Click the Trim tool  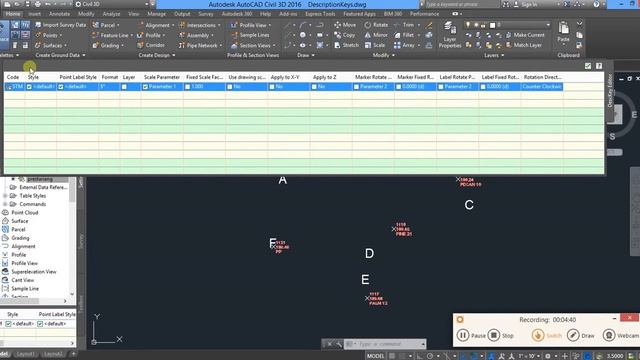coord(404,25)
